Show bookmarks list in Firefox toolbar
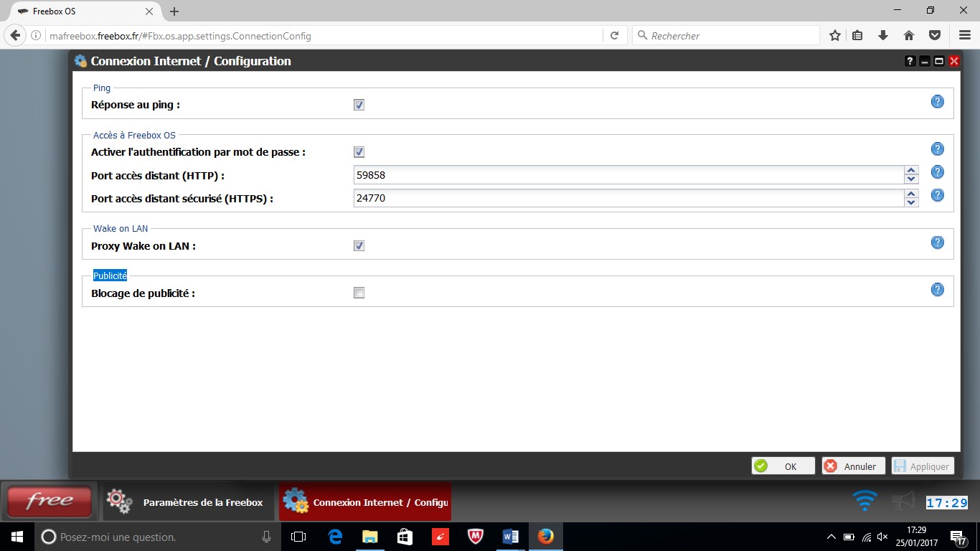980x551 pixels. coord(858,35)
